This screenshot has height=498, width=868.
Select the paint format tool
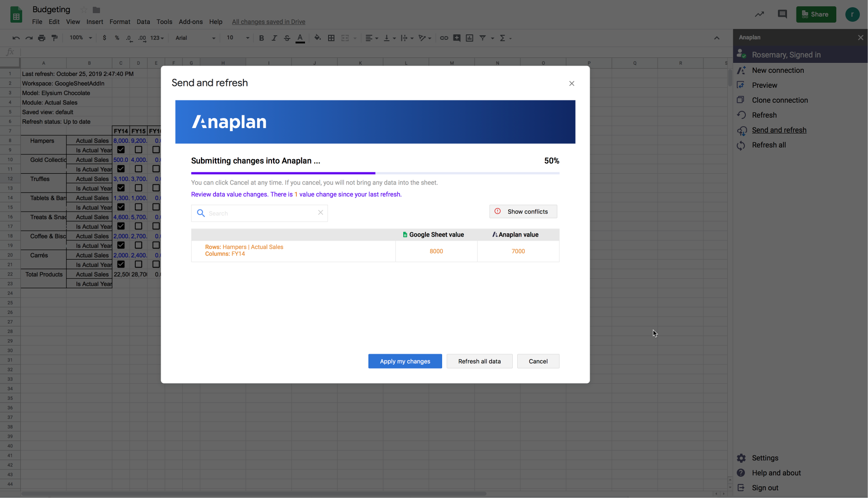tap(54, 38)
